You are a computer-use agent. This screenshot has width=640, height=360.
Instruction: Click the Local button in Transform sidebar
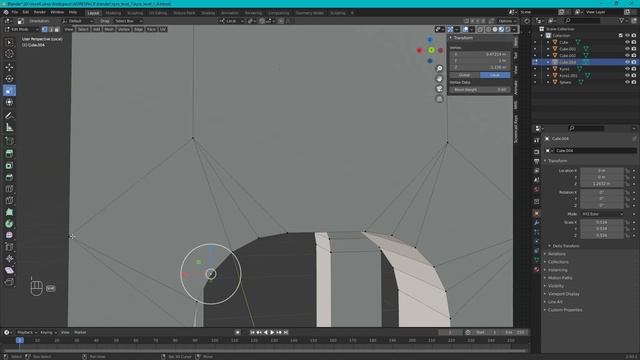tap(495, 75)
